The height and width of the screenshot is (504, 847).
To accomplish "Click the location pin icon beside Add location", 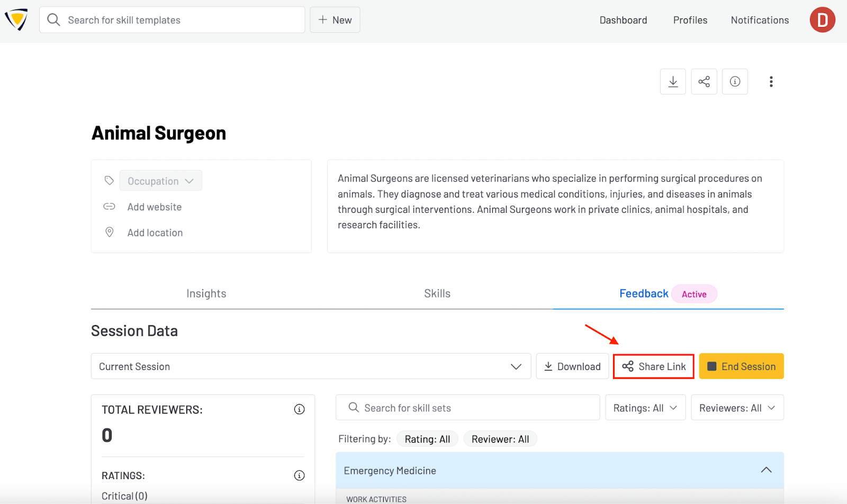I will [109, 232].
